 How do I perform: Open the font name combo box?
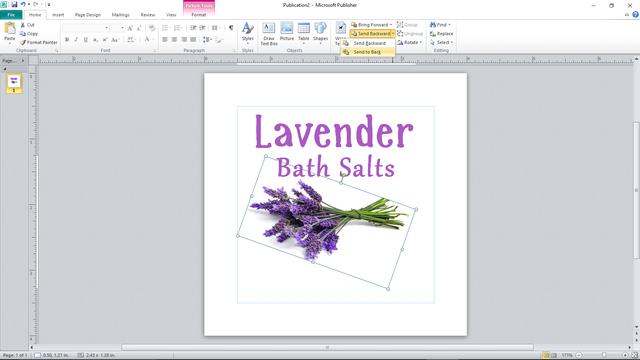(x=86, y=28)
